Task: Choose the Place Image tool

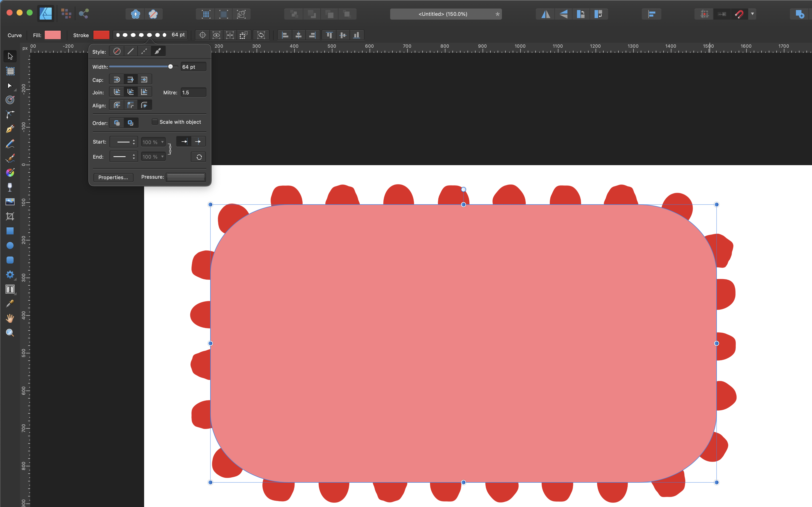Action: pos(10,202)
